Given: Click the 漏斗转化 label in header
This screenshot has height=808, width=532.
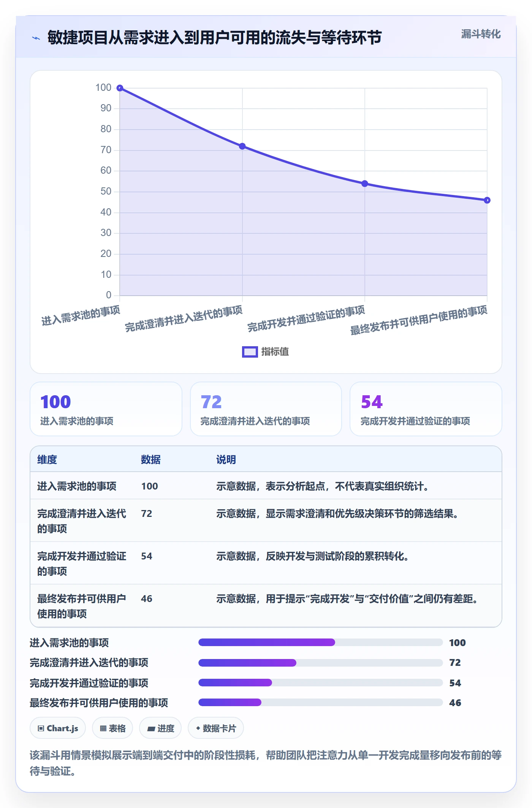Looking at the screenshot, I should [x=481, y=34].
